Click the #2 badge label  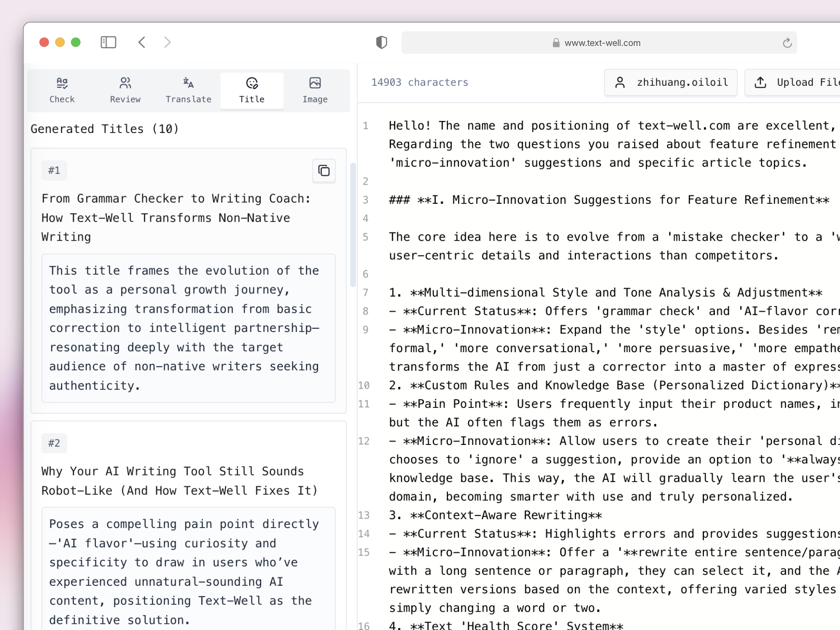(x=54, y=443)
